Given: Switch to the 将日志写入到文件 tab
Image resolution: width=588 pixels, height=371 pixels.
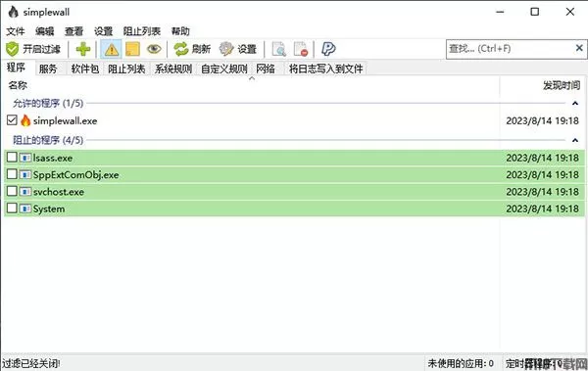Looking at the screenshot, I should (325, 69).
